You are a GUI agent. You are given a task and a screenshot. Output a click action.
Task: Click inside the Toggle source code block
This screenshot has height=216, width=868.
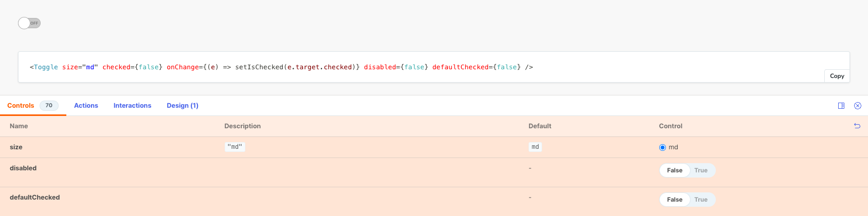coord(281,67)
